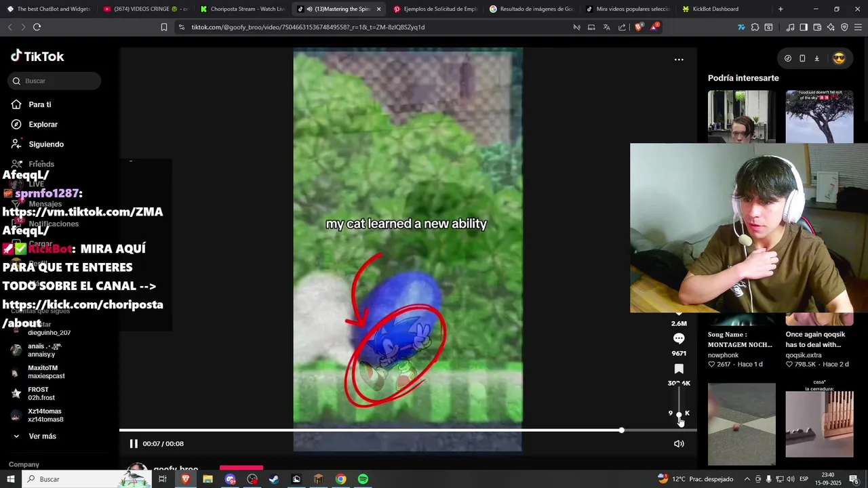Switch to 'Mira videos populares' tab

point(628,9)
